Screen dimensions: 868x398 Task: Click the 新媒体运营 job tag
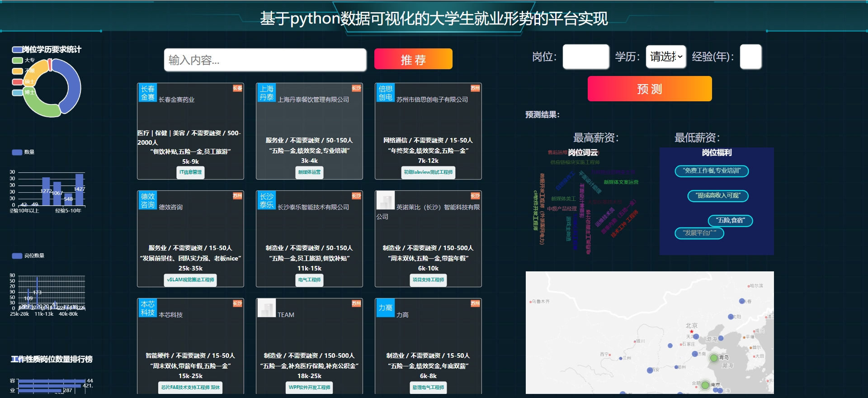click(309, 172)
